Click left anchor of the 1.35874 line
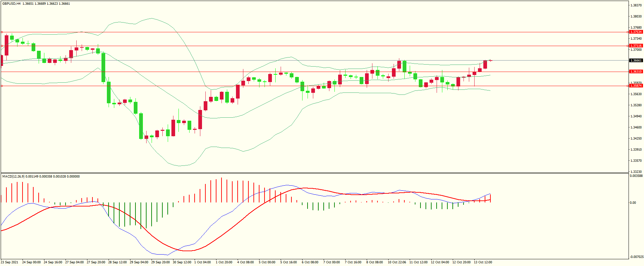 click(2, 86)
